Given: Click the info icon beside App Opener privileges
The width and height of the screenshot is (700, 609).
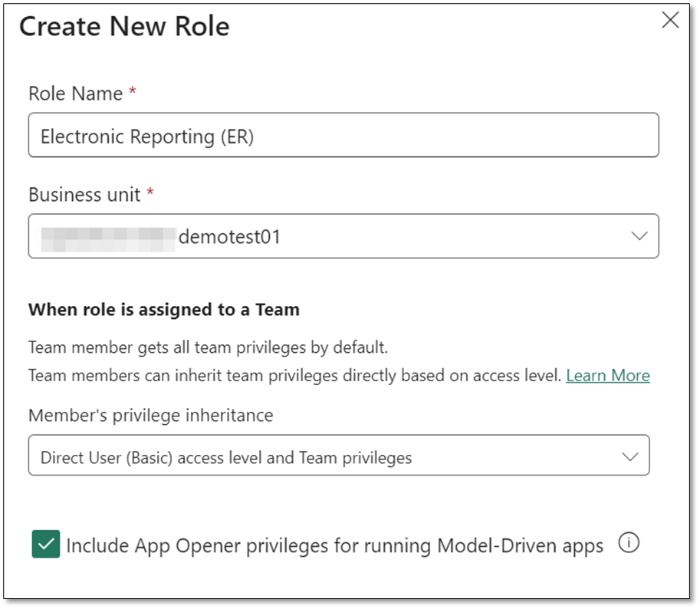Looking at the screenshot, I should pyautogui.click(x=628, y=544).
